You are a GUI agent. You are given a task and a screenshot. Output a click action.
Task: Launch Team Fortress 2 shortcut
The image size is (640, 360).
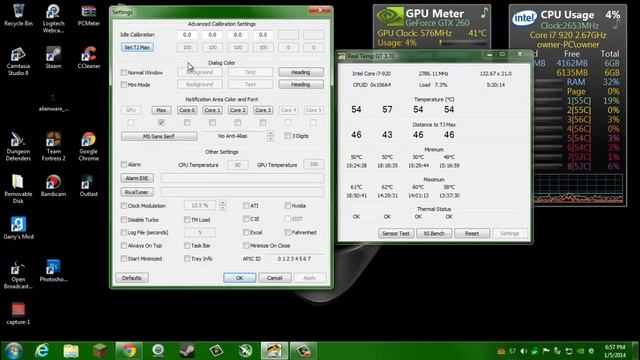pyautogui.click(x=53, y=146)
